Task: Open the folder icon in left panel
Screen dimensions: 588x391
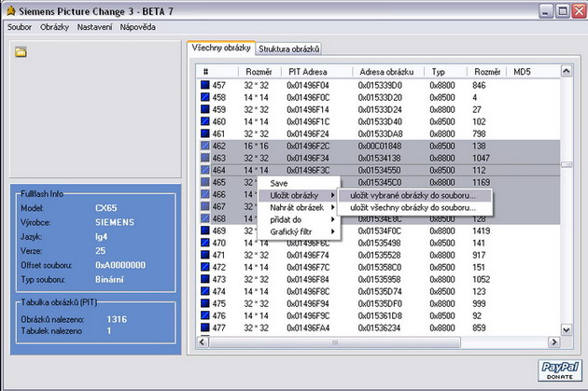Action: coord(21,52)
